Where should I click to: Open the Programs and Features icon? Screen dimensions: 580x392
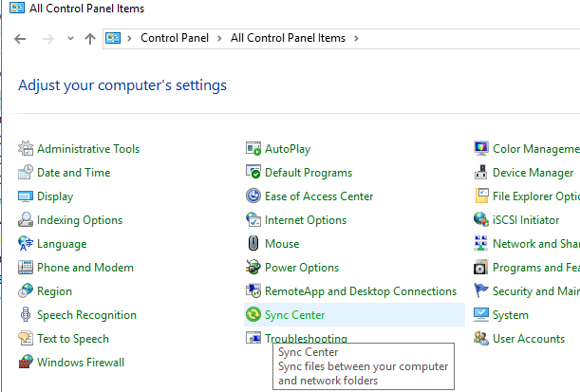click(x=481, y=267)
